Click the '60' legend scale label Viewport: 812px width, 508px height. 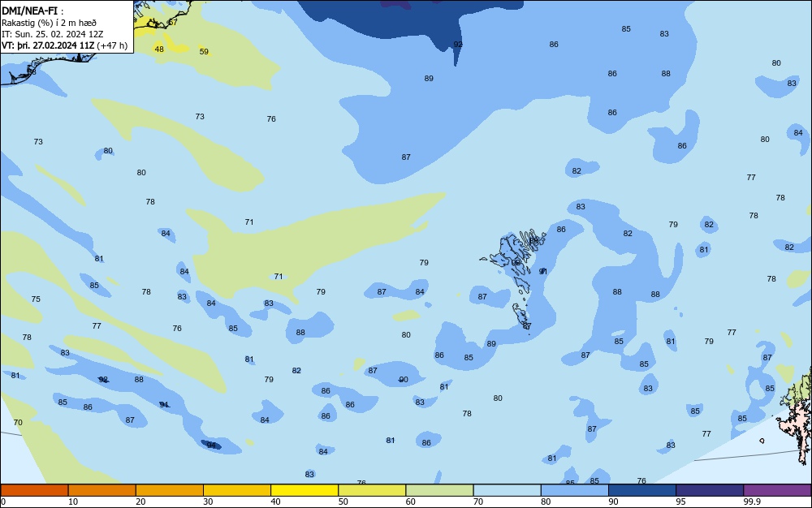tap(410, 502)
